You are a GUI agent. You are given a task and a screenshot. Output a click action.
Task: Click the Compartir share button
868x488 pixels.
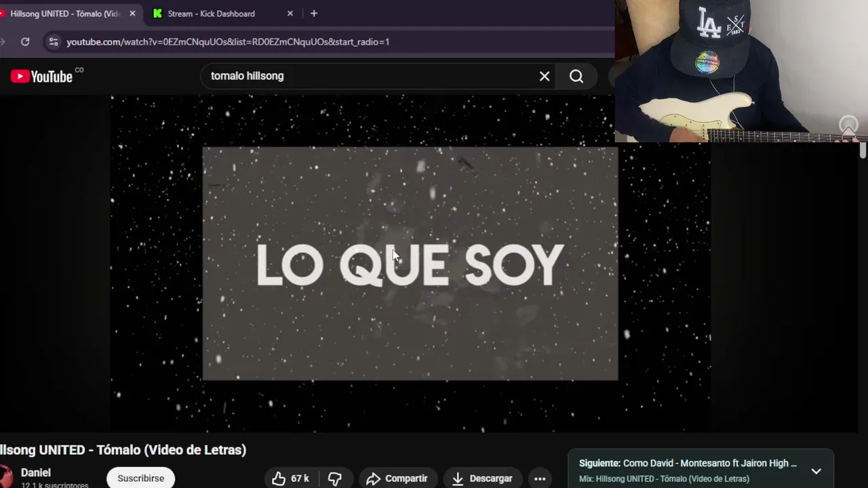(397, 479)
